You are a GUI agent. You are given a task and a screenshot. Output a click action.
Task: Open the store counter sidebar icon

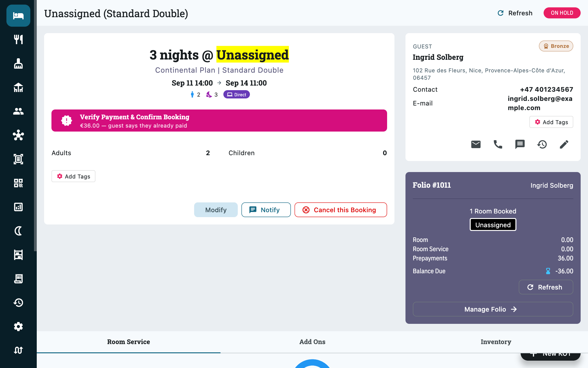[x=18, y=255]
